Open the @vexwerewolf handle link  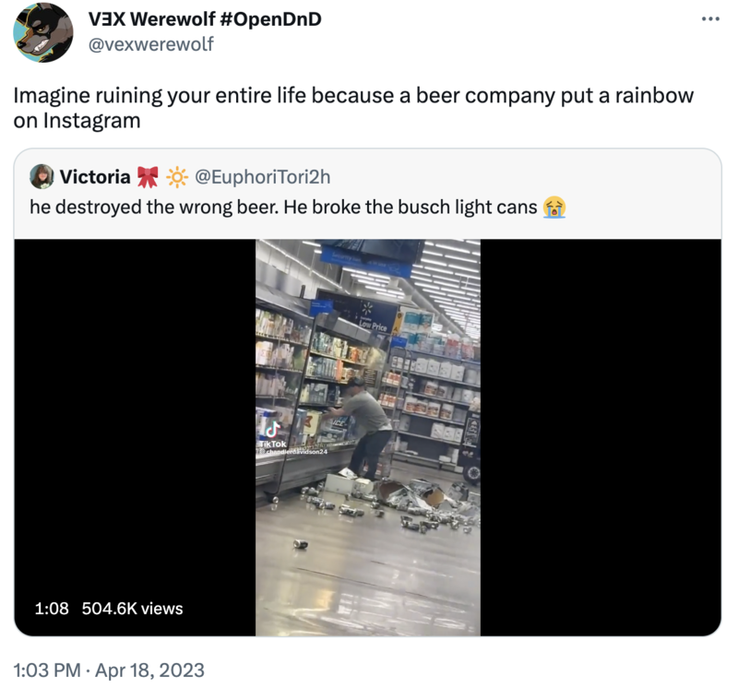(150, 44)
